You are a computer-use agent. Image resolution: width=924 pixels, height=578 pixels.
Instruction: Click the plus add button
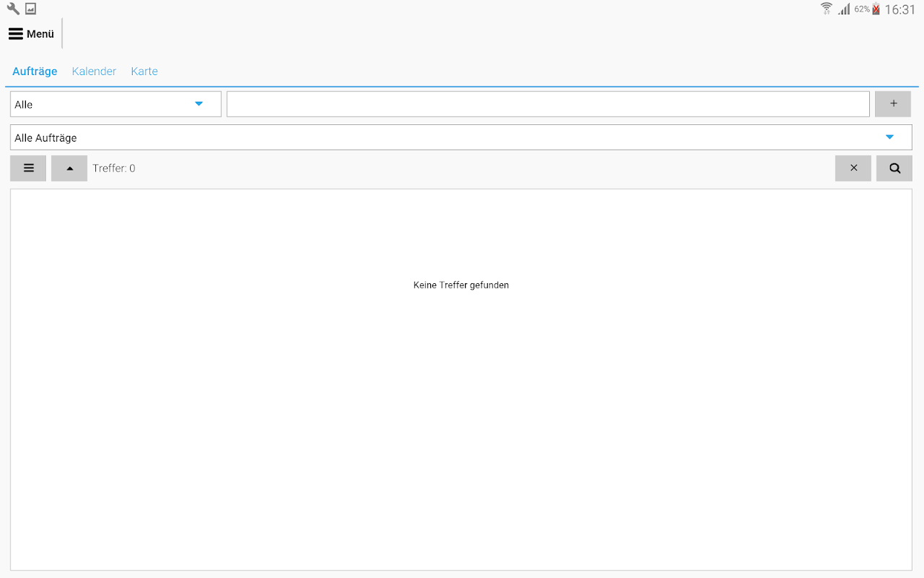click(893, 104)
